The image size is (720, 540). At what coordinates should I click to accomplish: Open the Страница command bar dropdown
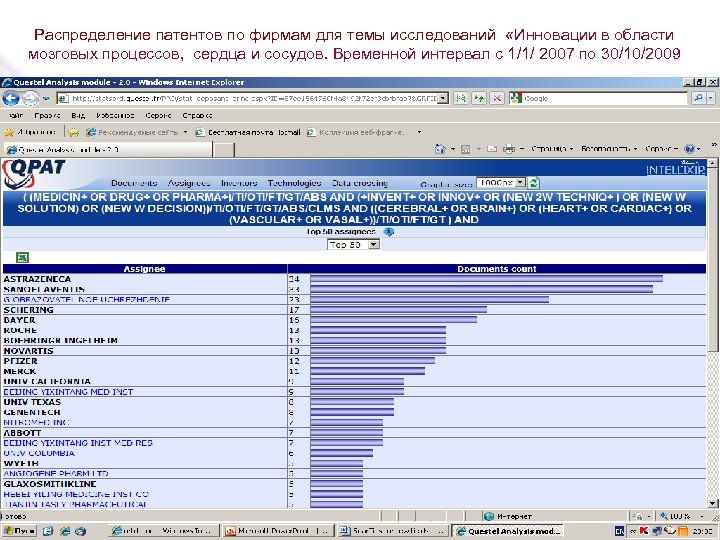pos(552,149)
